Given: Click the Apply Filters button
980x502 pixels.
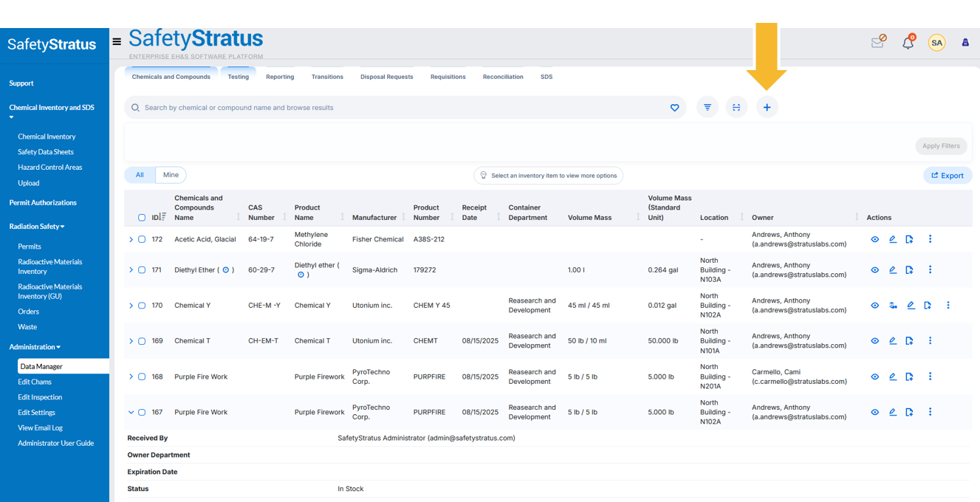Looking at the screenshot, I should (941, 146).
